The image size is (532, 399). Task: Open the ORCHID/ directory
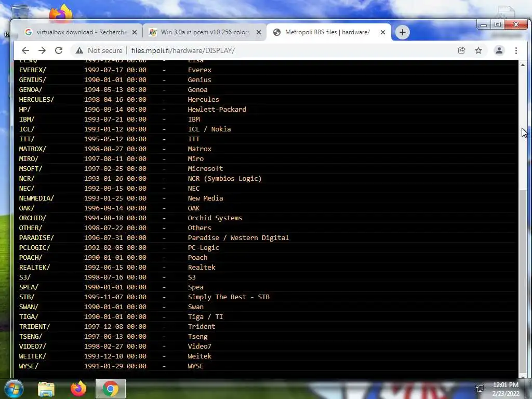click(32, 218)
